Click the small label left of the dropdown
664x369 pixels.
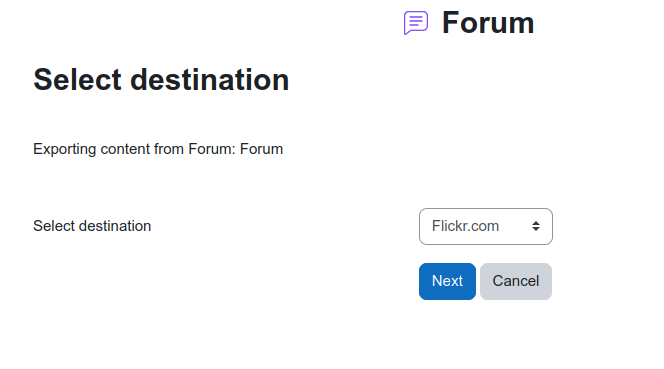tap(92, 226)
